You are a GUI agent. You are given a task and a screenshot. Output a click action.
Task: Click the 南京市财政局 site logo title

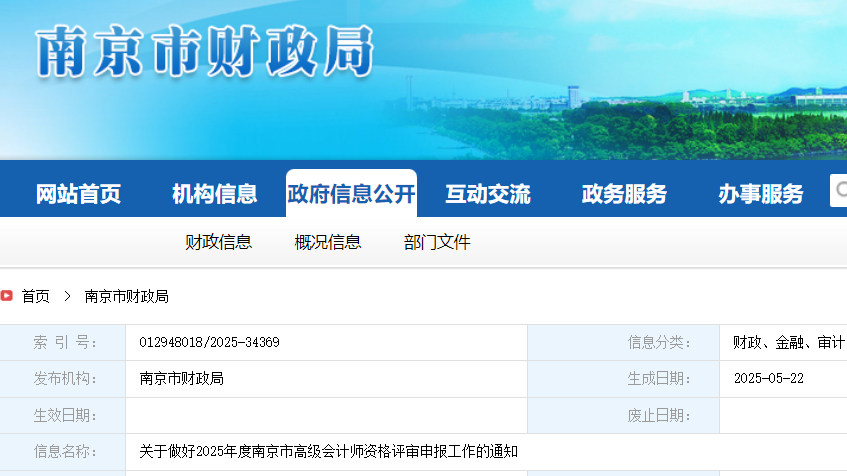(204, 51)
